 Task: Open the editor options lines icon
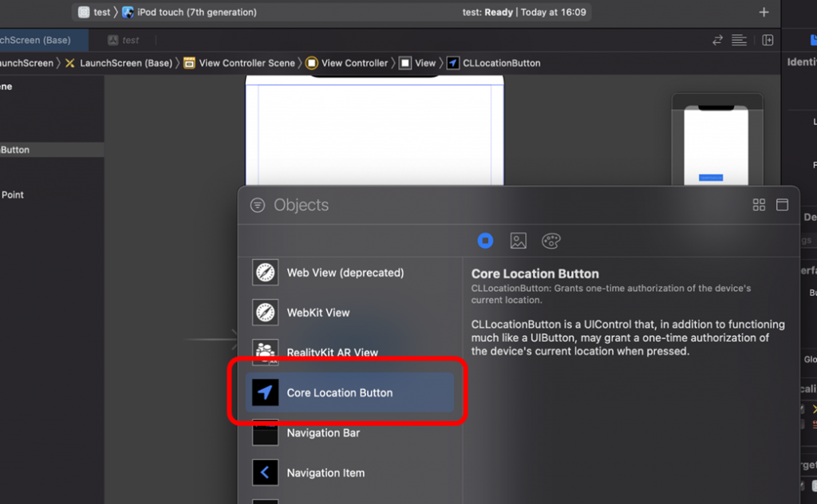tap(739, 40)
